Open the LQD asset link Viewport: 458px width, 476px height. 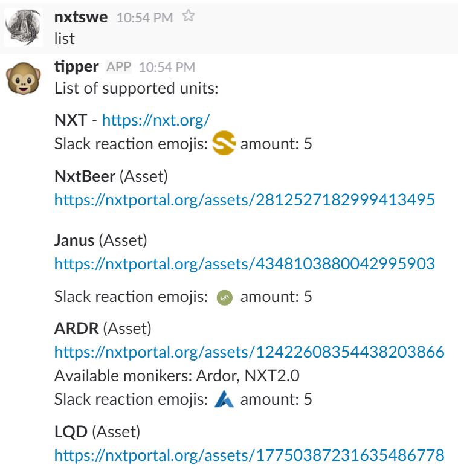pos(249,455)
